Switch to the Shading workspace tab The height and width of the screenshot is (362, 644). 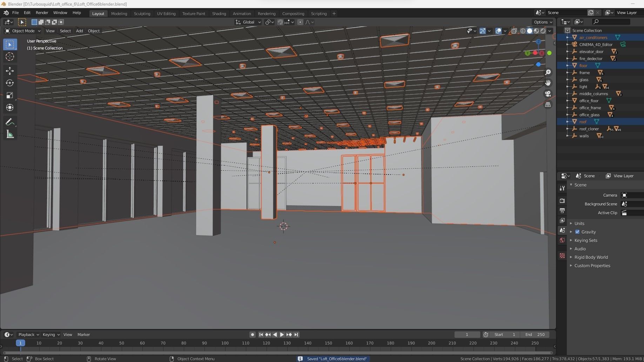pyautogui.click(x=219, y=14)
